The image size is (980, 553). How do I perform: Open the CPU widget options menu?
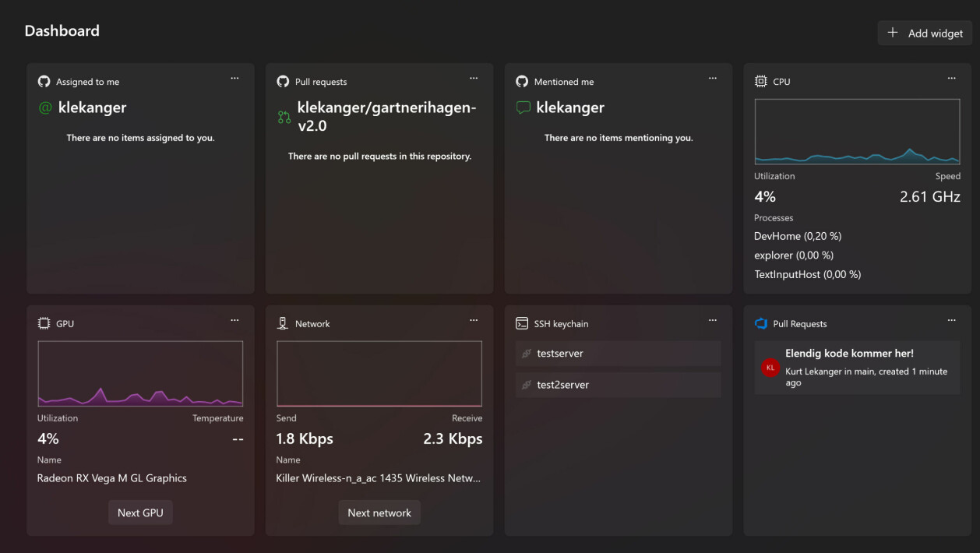[x=952, y=79]
